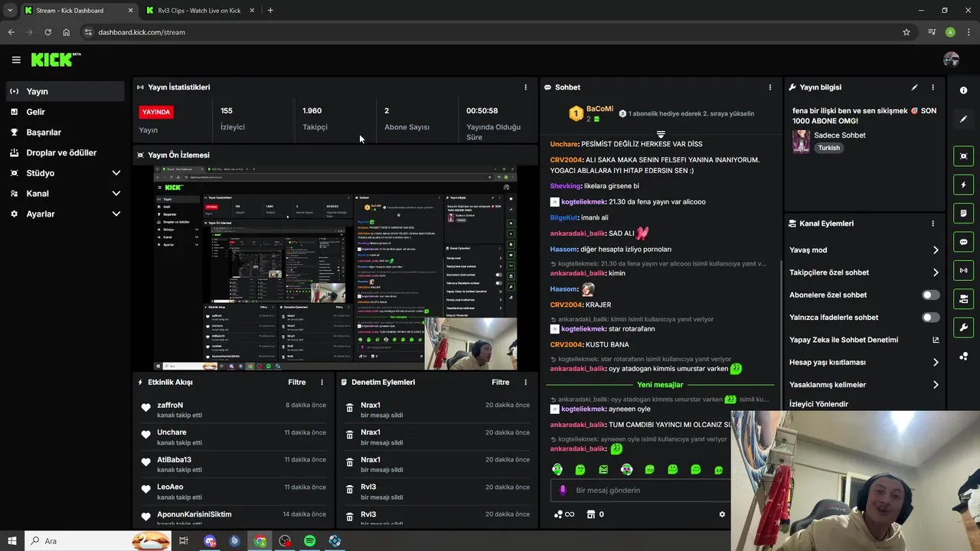
Task: Click the Yeni mesajlar divider in chat
Action: click(660, 385)
